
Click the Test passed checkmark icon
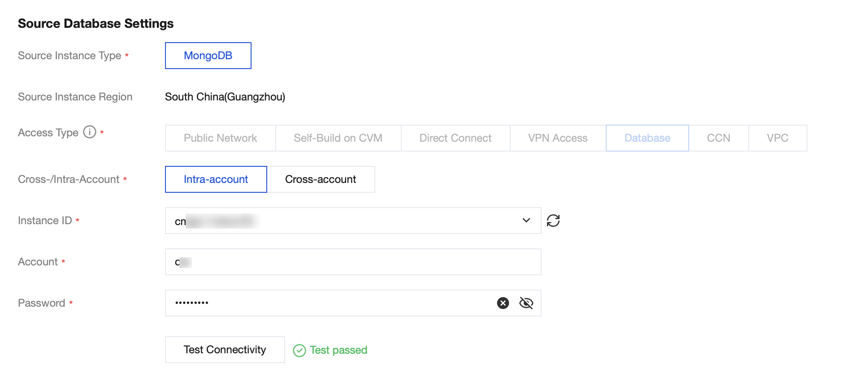coord(299,350)
